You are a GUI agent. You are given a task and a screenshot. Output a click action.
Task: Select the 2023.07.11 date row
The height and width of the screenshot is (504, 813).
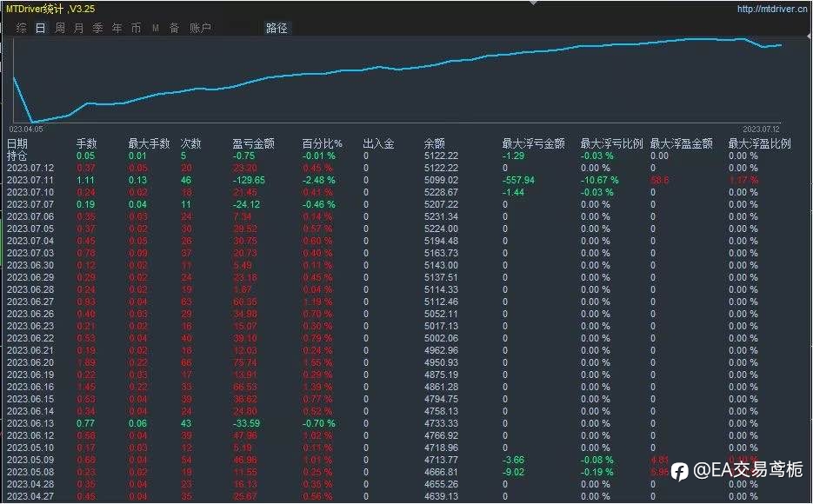coord(30,180)
